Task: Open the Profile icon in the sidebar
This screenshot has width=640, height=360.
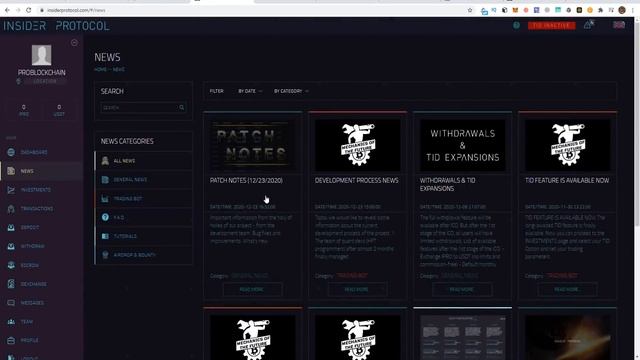Action: click(x=11, y=340)
